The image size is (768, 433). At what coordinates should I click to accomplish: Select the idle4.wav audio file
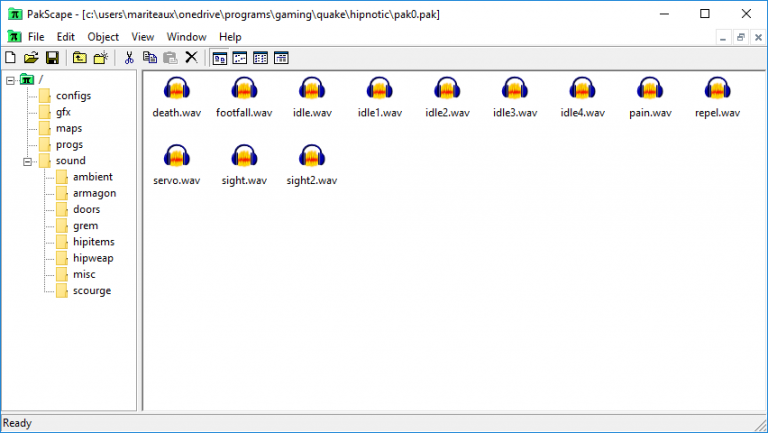tap(582, 97)
